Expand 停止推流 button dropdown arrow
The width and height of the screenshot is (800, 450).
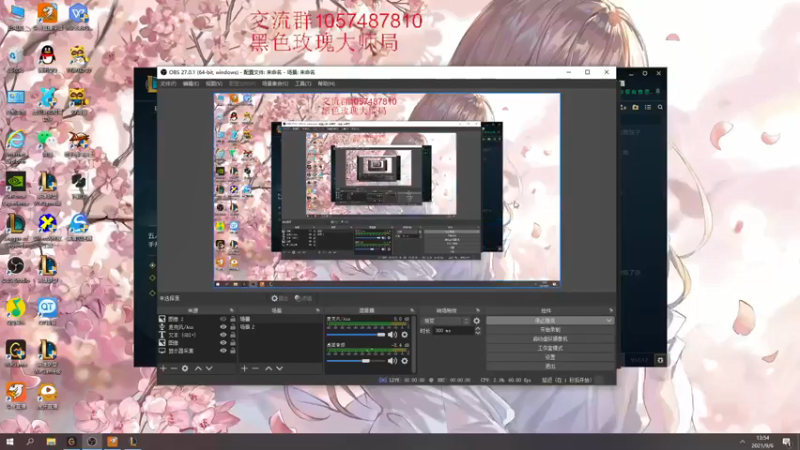[609, 320]
